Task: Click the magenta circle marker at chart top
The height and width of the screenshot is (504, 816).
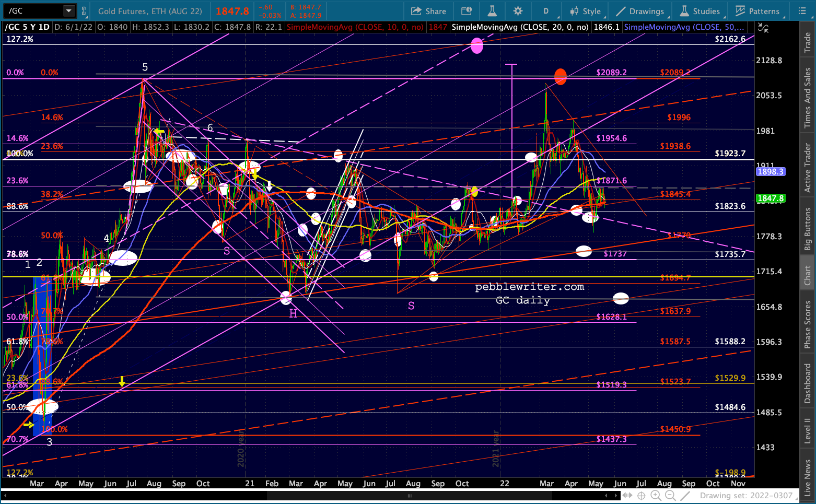Action: coord(477,46)
